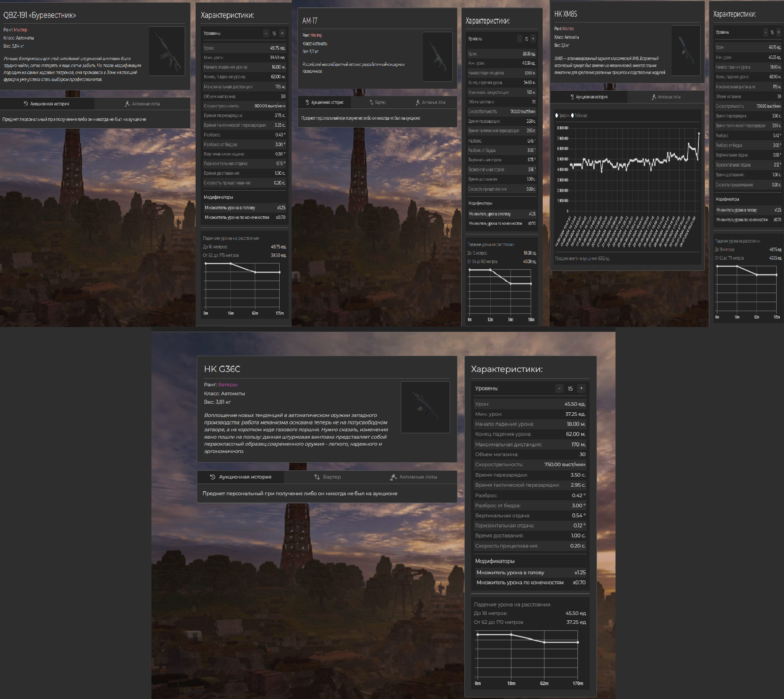Viewport: 784px width, 699px height.
Task: Click the 54m point on AM-17 damage falloff graph
Action: pos(511,284)
